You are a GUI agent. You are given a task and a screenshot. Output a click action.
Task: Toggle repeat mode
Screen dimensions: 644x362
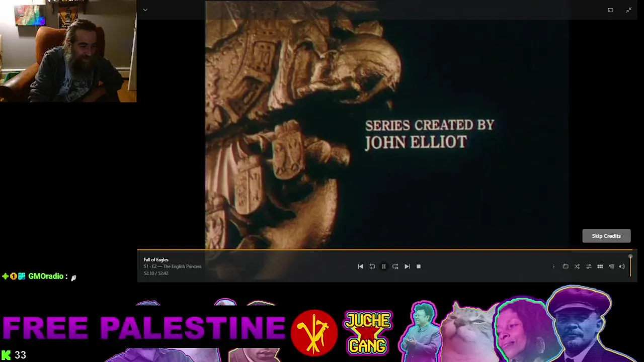pos(565,266)
